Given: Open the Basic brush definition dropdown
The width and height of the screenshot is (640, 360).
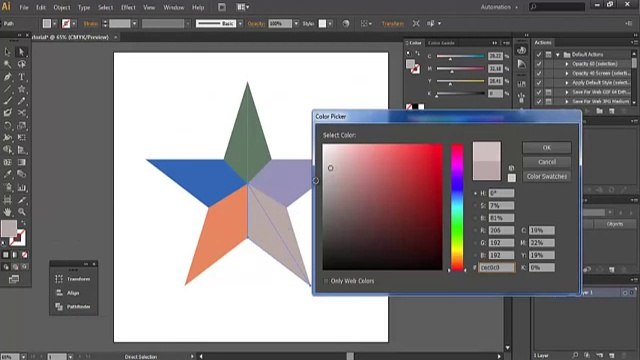Looking at the screenshot, I should [240, 24].
